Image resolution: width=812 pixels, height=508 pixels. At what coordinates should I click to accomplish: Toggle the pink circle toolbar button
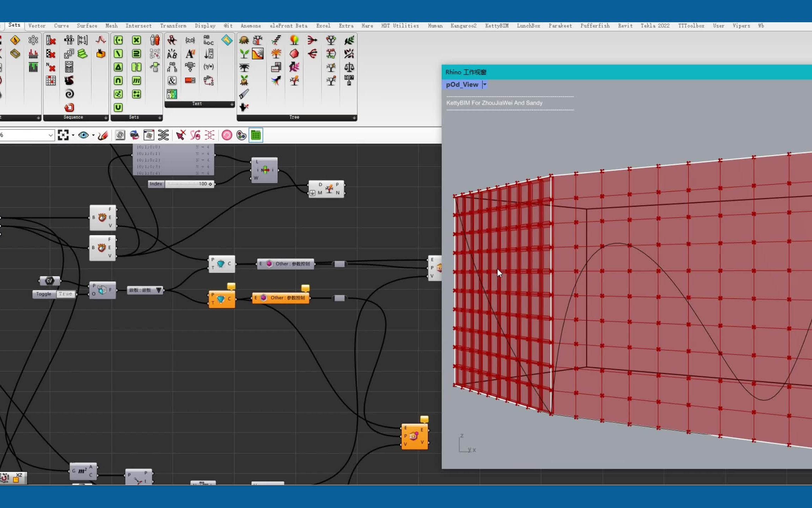(227, 135)
